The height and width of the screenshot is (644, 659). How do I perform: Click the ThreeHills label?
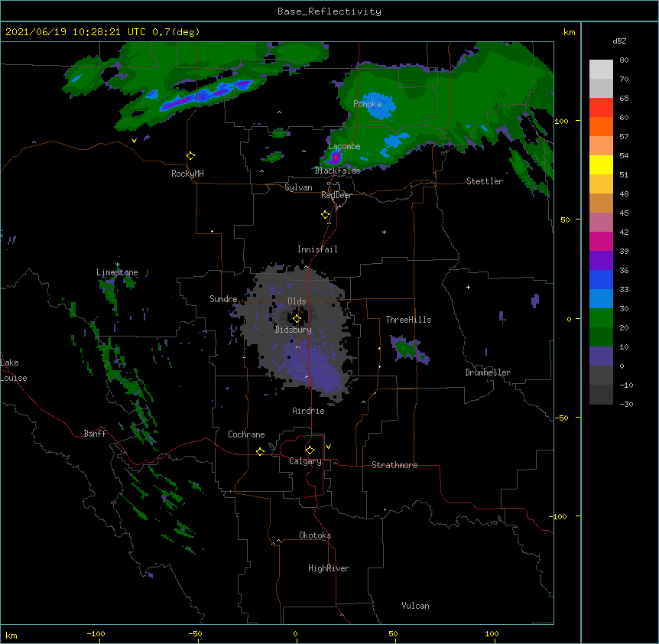pyautogui.click(x=408, y=320)
